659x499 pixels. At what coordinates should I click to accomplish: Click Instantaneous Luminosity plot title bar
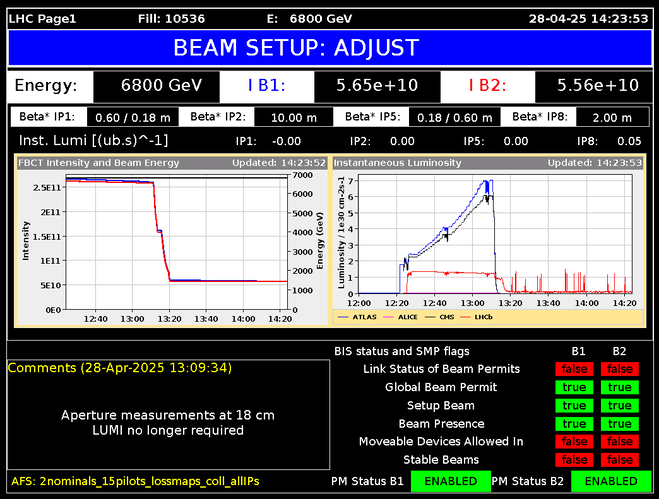(x=488, y=163)
